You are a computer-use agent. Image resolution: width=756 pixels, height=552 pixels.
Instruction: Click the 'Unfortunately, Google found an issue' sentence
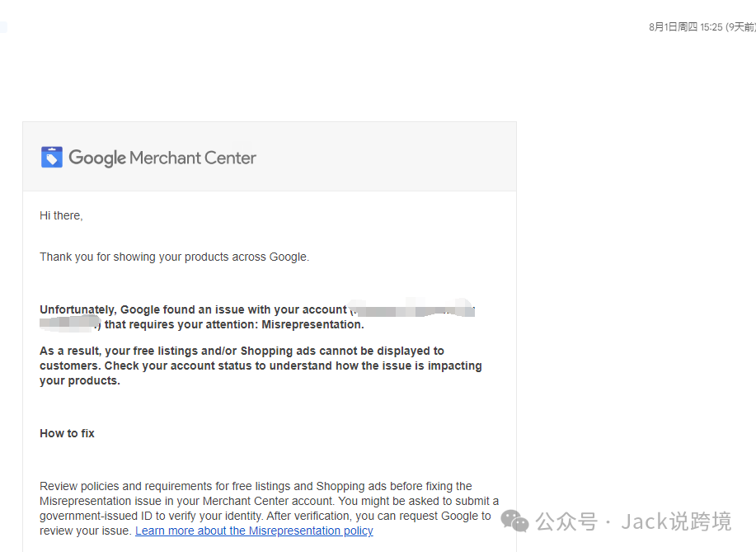click(194, 309)
